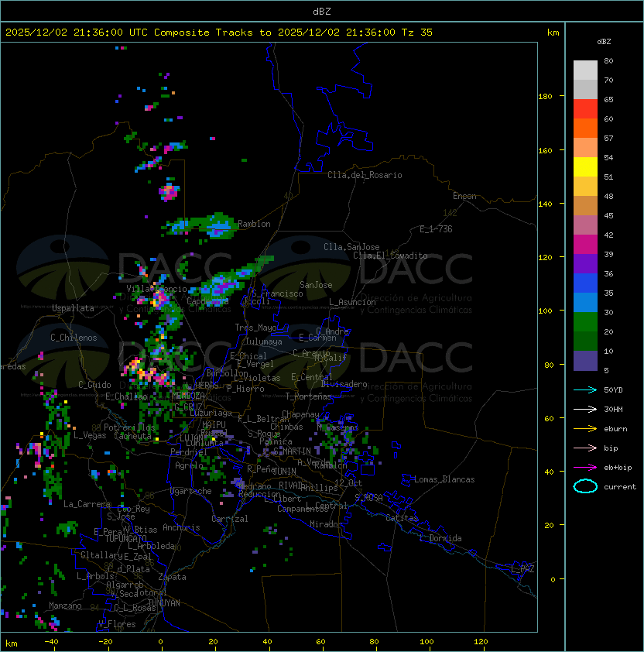644x652 pixels.
Task: Click the 'V_Flores' map label
Action: 117,624
